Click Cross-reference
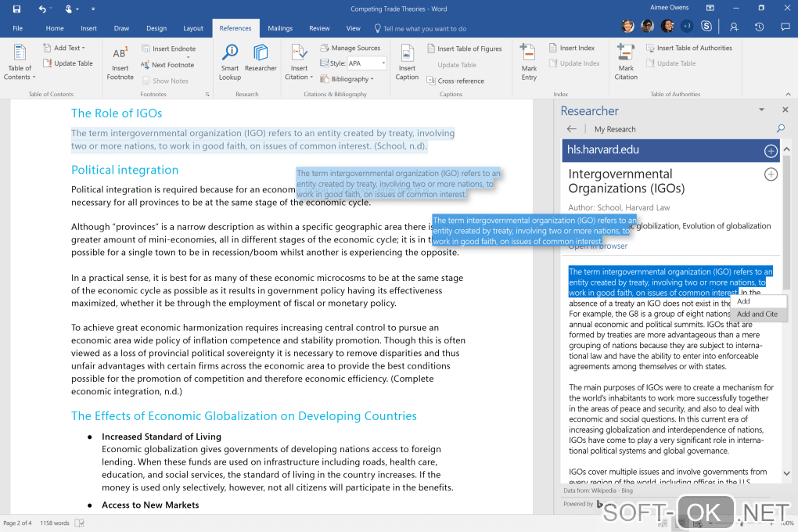798x532 pixels. (x=455, y=81)
